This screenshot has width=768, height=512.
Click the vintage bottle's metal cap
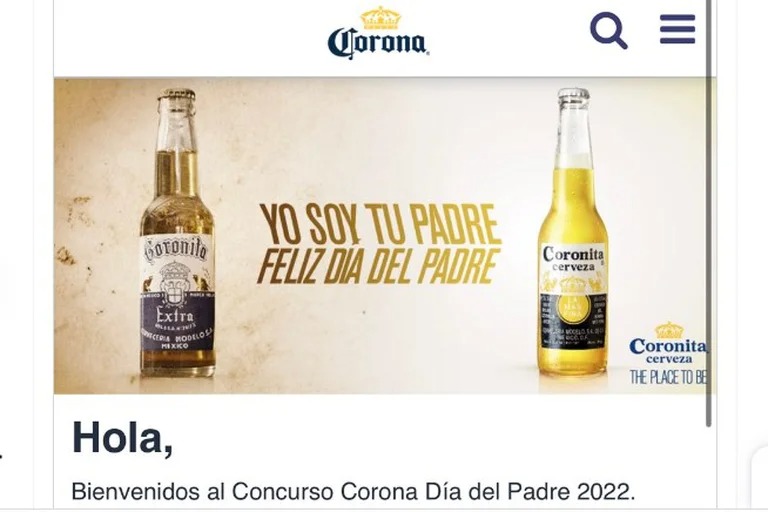(176, 95)
